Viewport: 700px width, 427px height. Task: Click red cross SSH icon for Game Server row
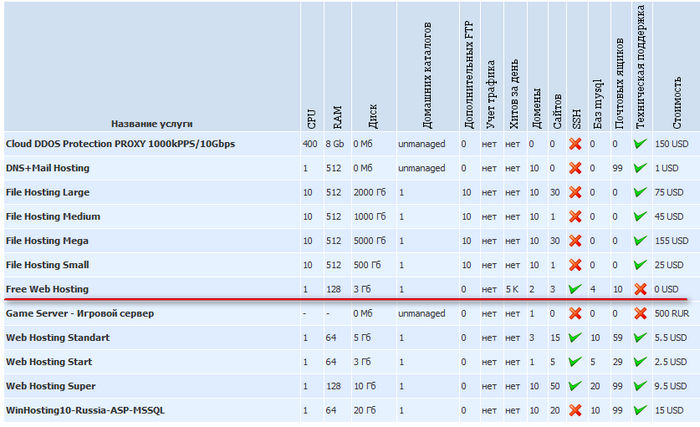575,314
